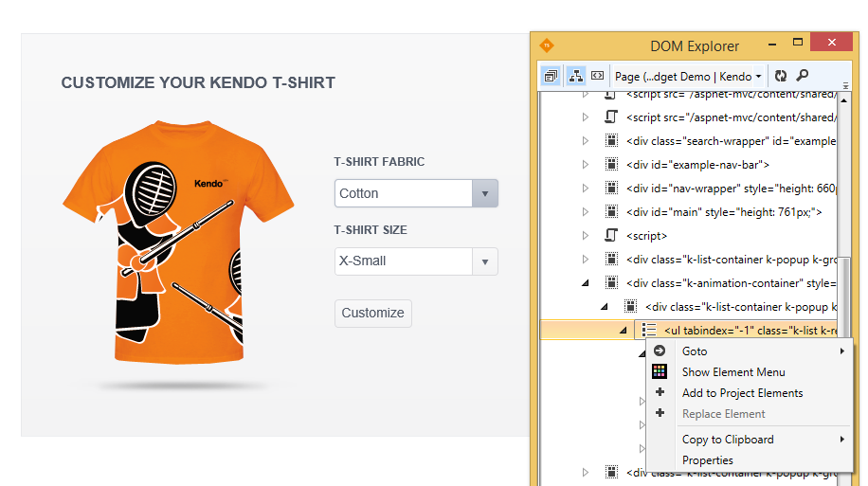Click the orange Kendo t-shirt image

pos(178,242)
